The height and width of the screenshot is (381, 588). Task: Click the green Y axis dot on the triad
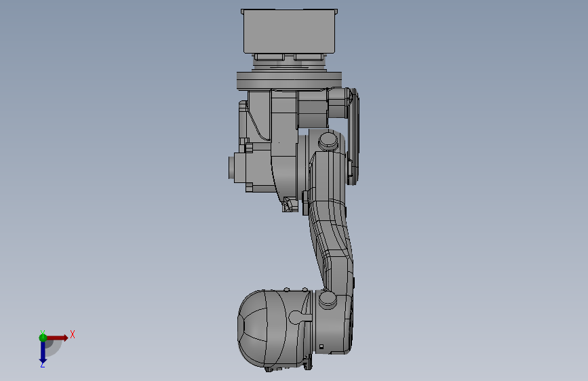(x=43, y=338)
